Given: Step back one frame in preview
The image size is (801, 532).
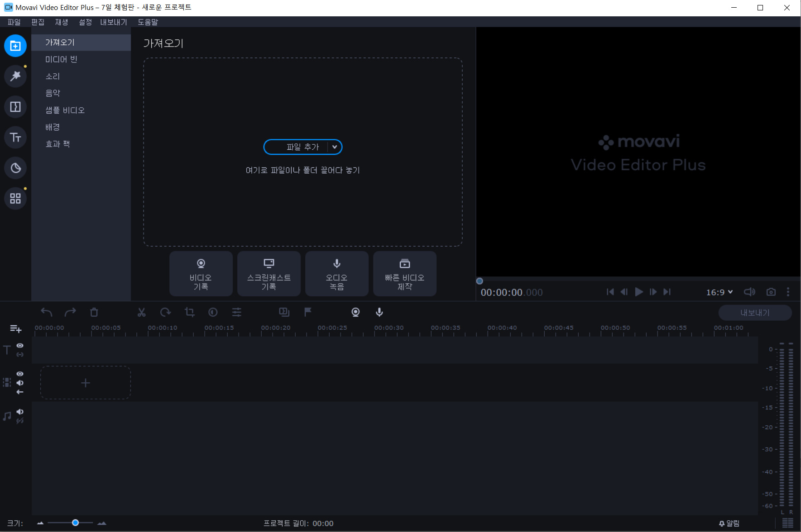Looking at the screenshot, I should pyautogui.click(x=624, y=292).
